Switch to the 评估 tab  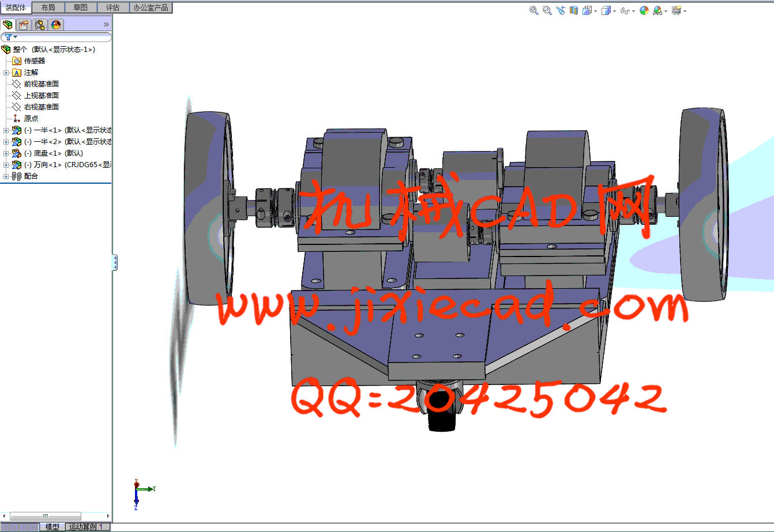[x=113, y=7]
